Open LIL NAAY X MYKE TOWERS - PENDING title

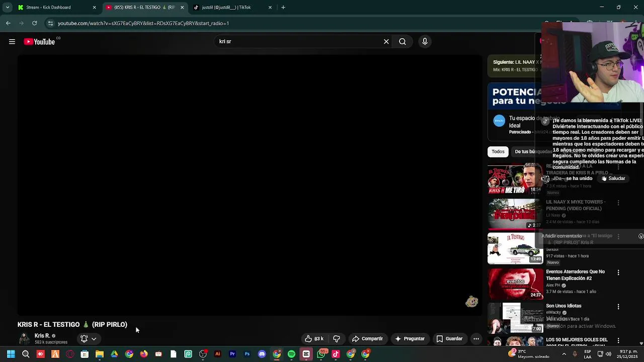coord(576,205)
